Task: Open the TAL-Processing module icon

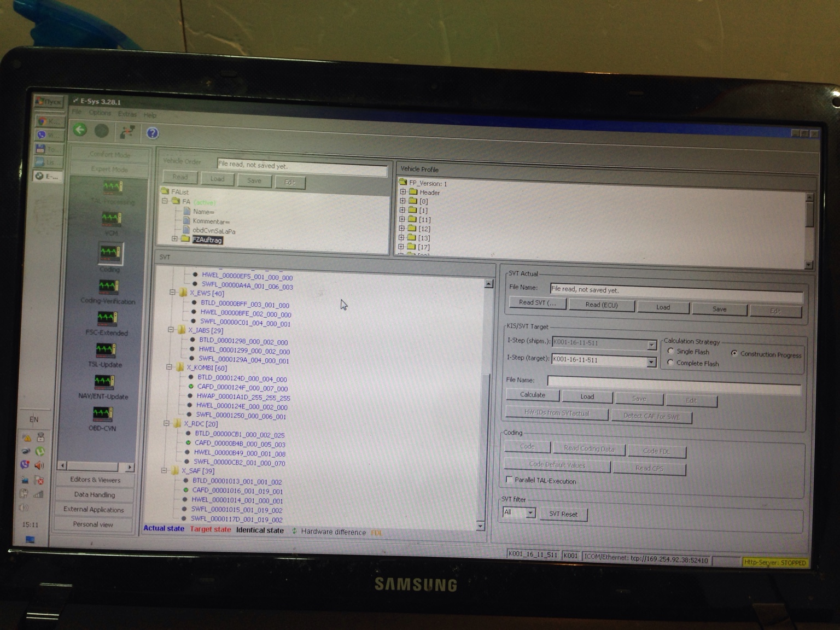Action: [x=113, y=188]
